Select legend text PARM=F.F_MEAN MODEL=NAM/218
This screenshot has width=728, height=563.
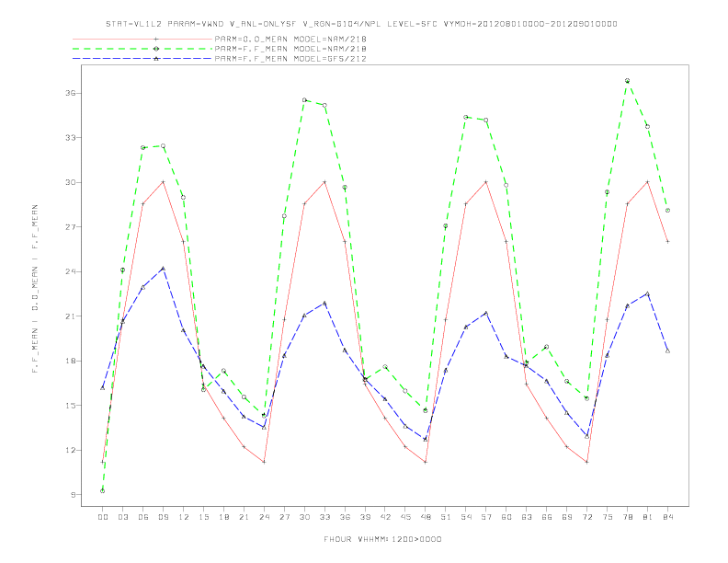(290, 49)
